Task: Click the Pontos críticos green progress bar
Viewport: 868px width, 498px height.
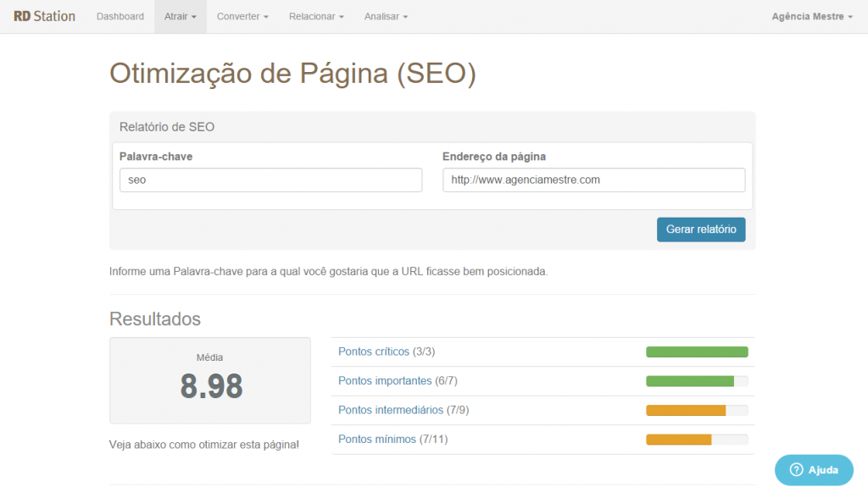Action: point(697,352)
